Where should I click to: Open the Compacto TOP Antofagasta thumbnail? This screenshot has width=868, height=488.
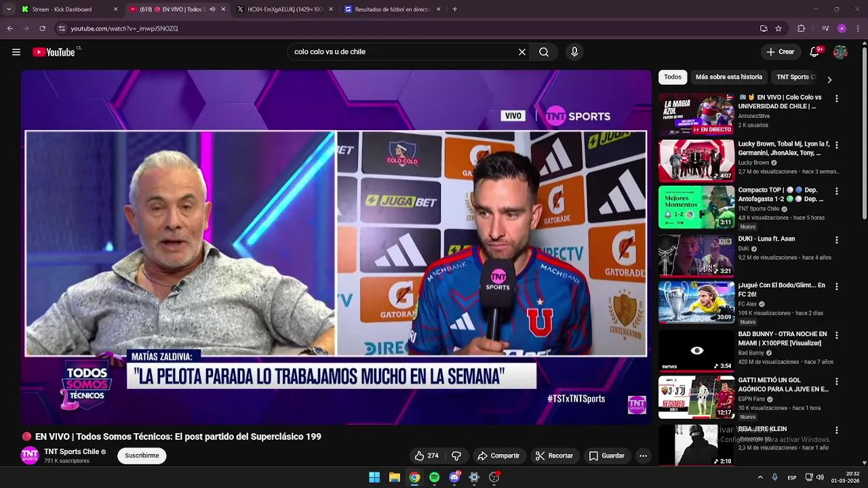point(696,207)
